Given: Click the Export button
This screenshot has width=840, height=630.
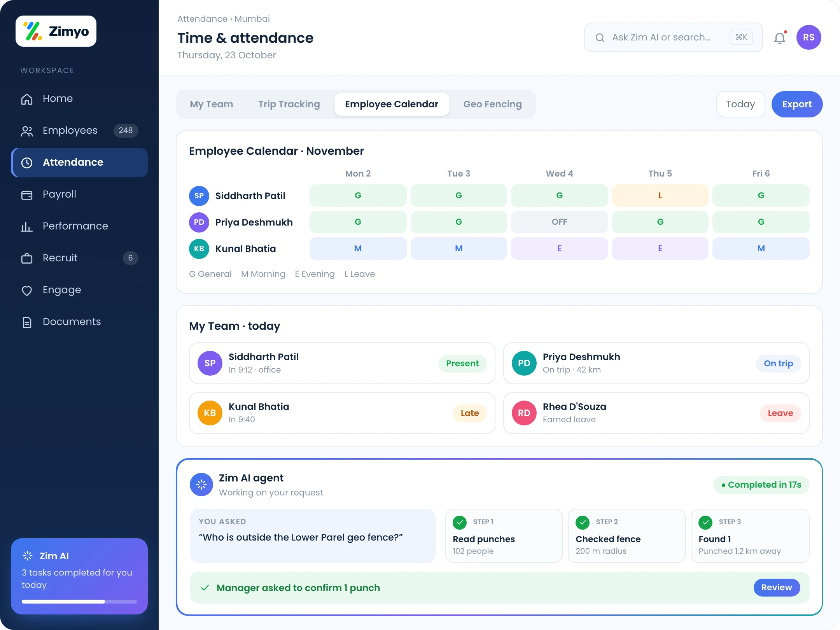Looking at the screenshot, I should [797, 104].
